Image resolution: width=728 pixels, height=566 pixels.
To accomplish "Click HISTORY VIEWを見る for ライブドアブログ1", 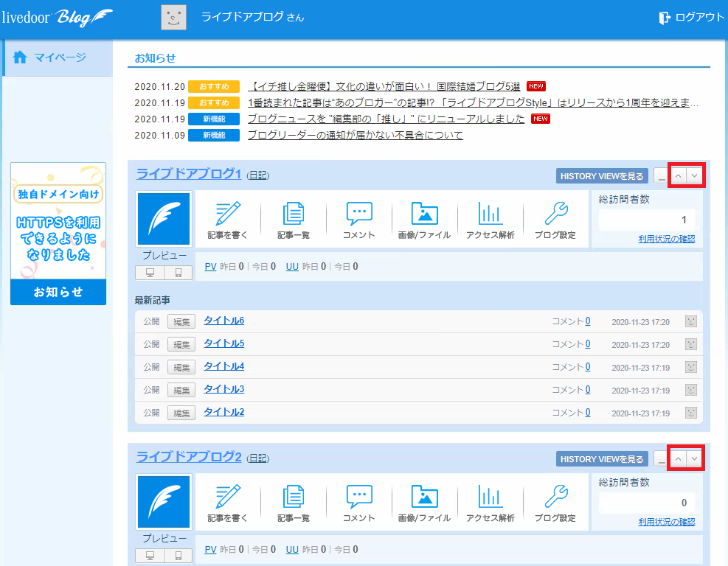I will (x=602, y=176).
